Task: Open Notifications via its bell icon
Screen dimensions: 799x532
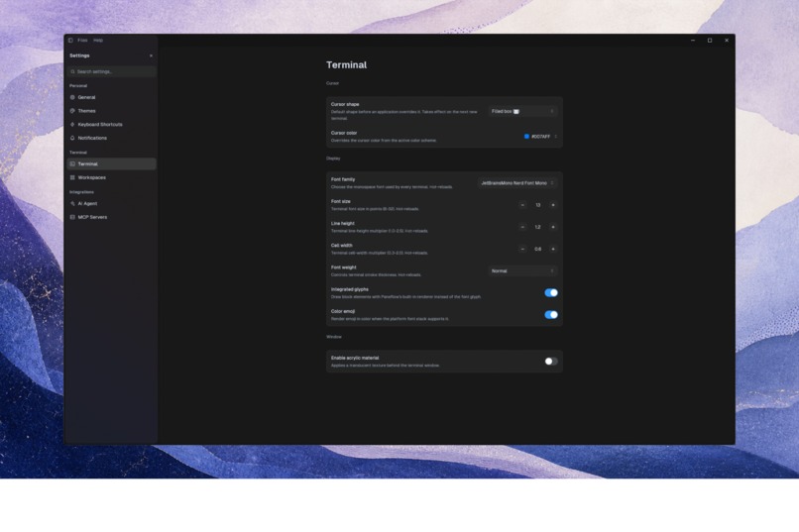Action: pos(72,138)
